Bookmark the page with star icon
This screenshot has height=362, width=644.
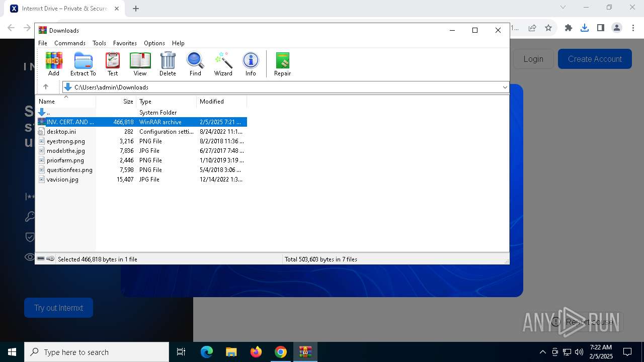pos(548,28)
